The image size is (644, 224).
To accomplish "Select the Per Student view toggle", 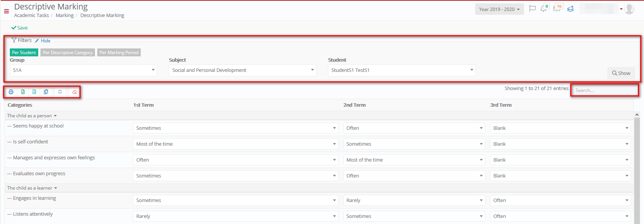I will click(24, 53).
